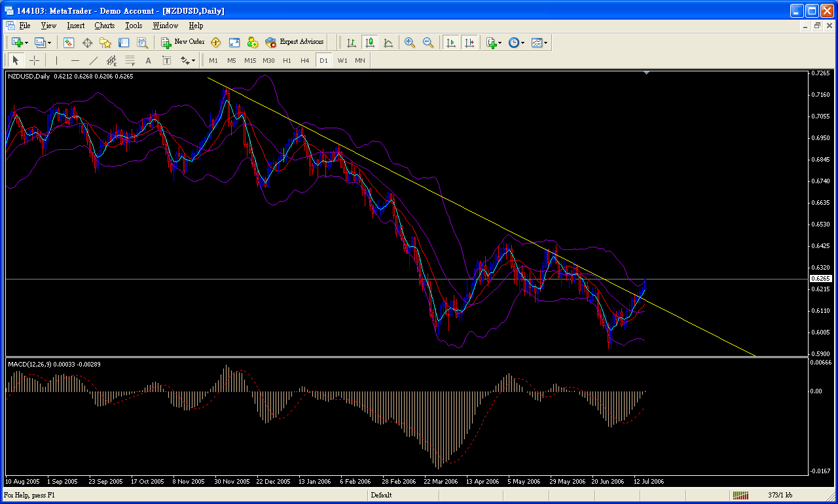The height and width of the screenshot is (504, 838).
Task: Click the MACD(12,26,9) indicator label
Action: coord(54,363)
